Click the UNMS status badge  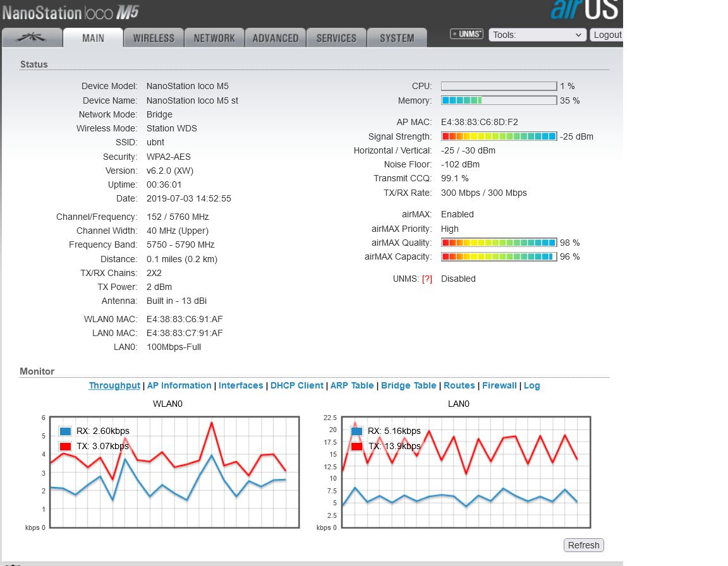466,34
